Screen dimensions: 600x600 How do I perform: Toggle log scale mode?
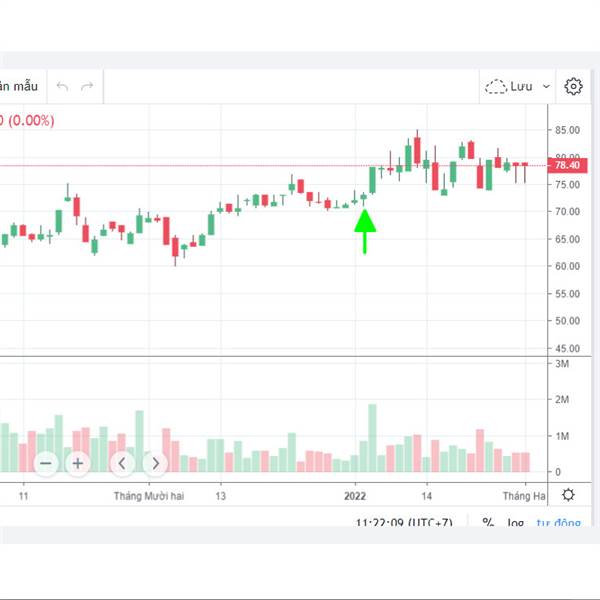[515, 522]
